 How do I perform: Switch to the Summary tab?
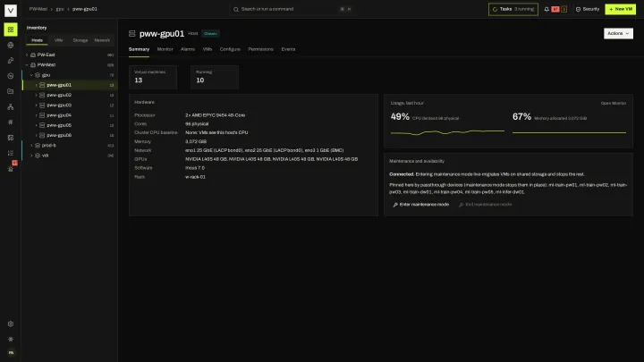[139, 49]
